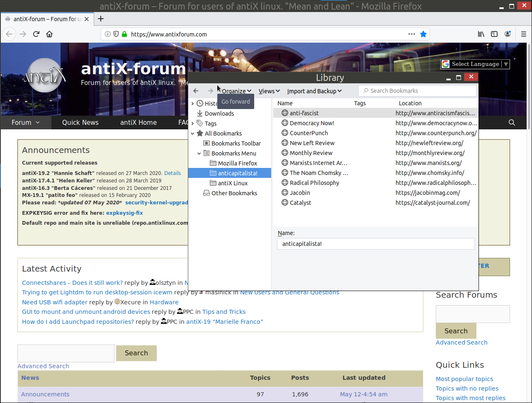
Task: Open a new browser tab
Action: click(x=100, y=19)
